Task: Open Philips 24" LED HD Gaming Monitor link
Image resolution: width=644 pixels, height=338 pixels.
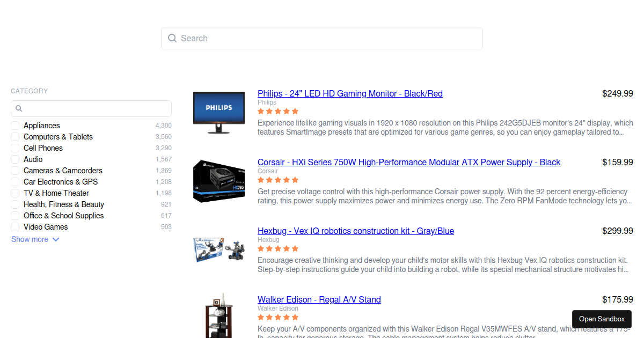Action: tap(350, 94)
